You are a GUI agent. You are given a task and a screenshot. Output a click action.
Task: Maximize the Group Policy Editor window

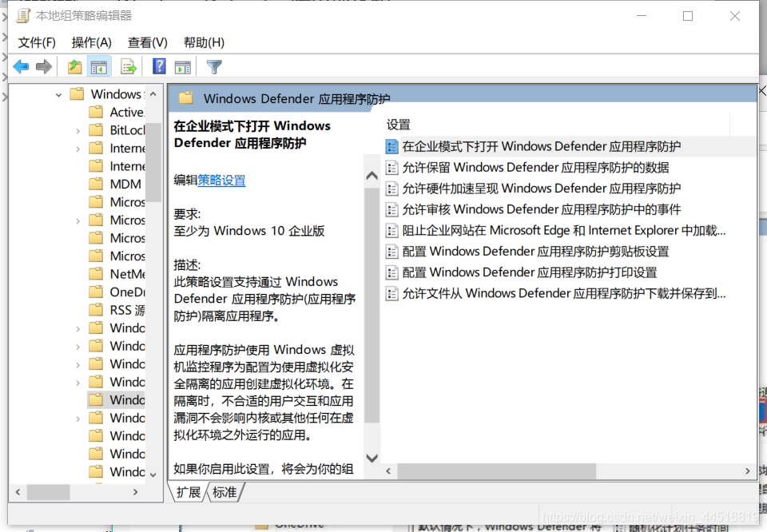(x=688, y=16)
